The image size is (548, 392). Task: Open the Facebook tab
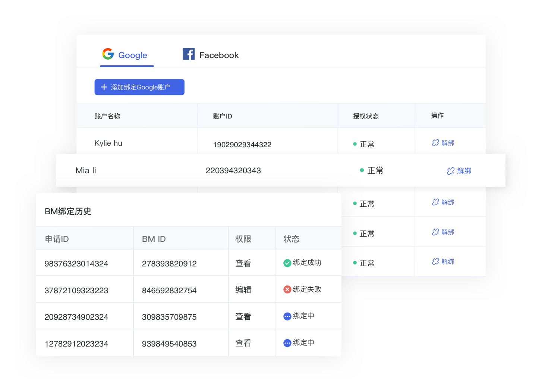click(x=219, y=55)
